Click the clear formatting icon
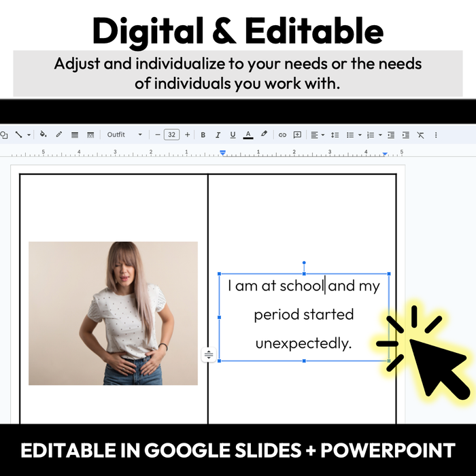The height and width of the screenshot is (476, 476). click(x=420, y=135)
